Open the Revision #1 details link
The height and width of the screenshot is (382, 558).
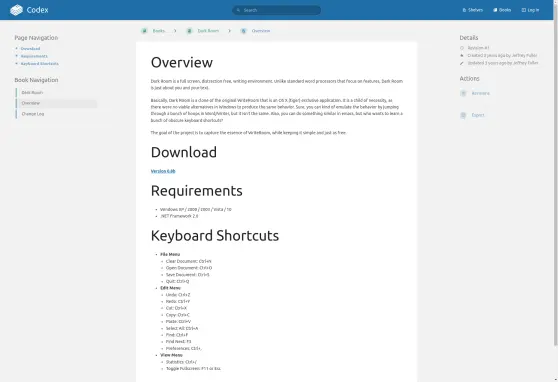click(478, 48)
